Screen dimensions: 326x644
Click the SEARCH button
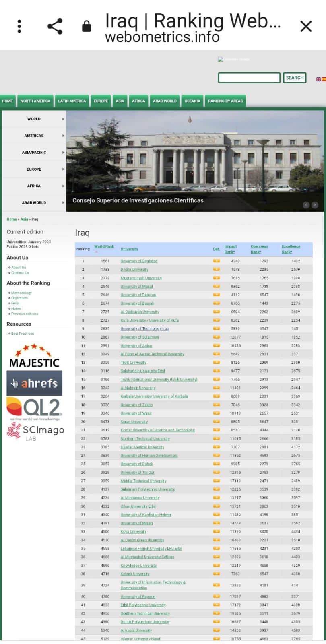click(x=295, y=78)
